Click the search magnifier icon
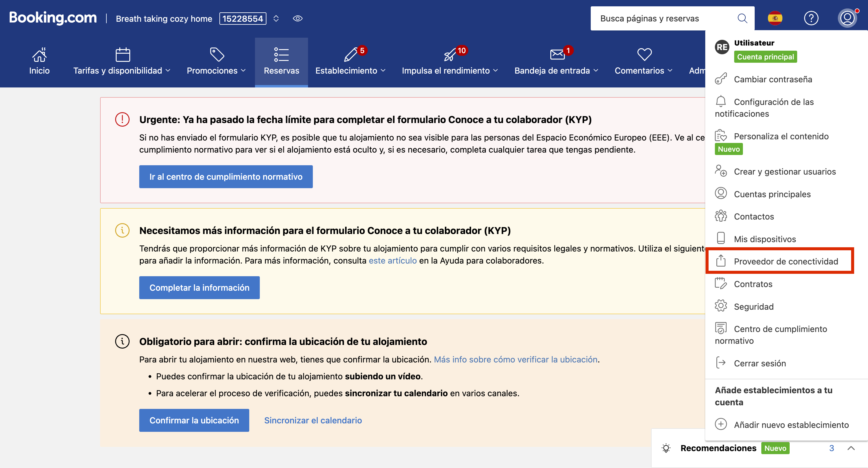 click(742, 18)
